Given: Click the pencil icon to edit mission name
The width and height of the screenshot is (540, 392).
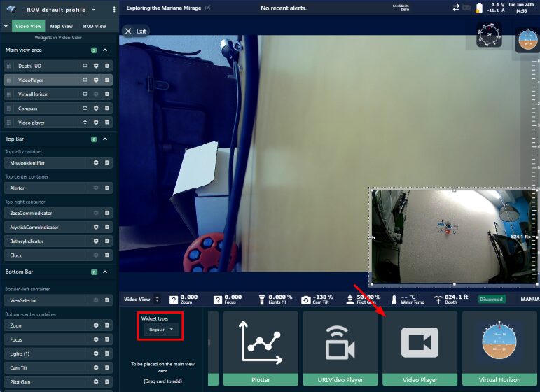Looking at the screenshot, I should (207, 8).
